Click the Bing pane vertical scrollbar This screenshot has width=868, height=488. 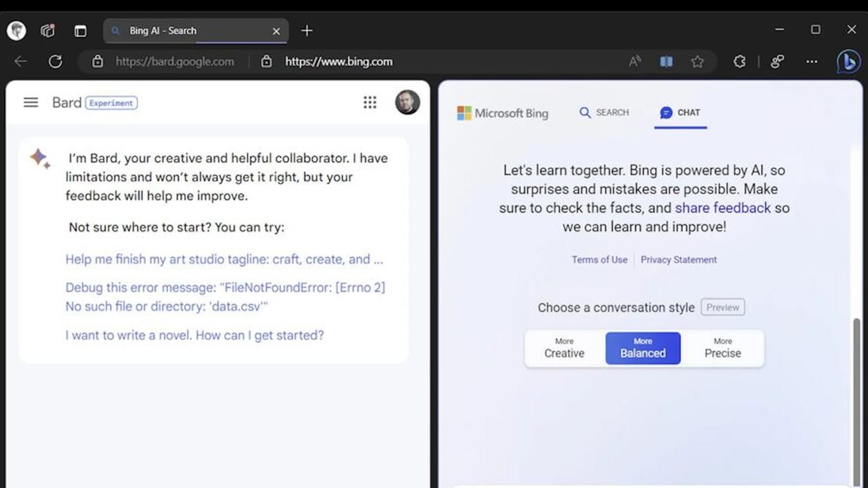pyautogui.click(x=856, y=402)
